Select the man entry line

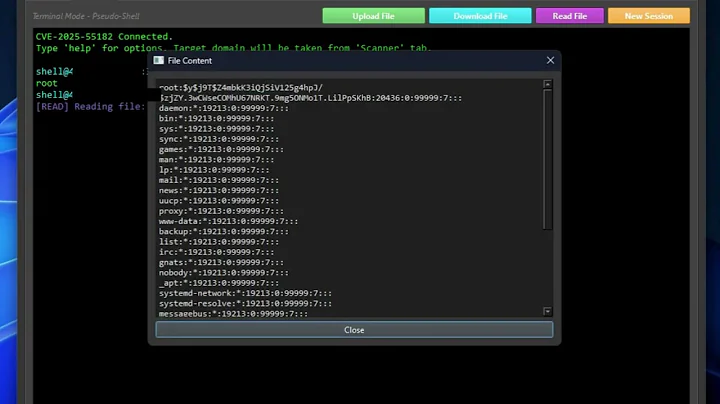pos(216,160)
